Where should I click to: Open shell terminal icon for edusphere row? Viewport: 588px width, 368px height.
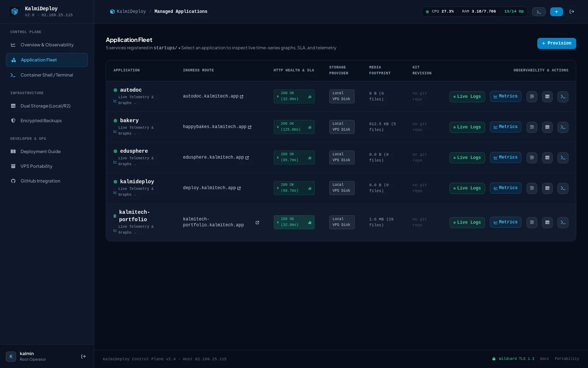pos(563,158)
